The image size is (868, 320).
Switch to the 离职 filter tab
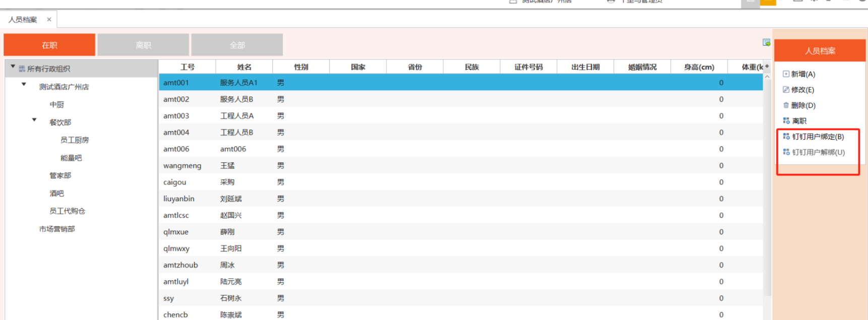point(143,45)
